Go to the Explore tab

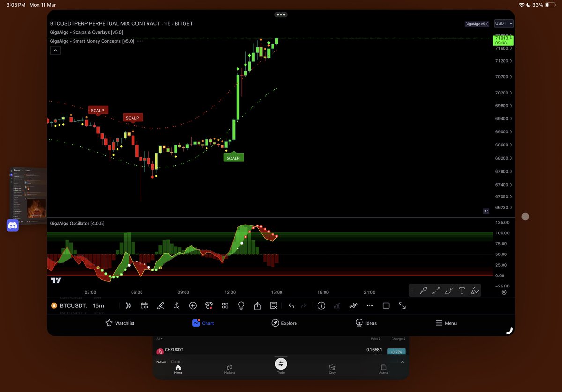284,323
